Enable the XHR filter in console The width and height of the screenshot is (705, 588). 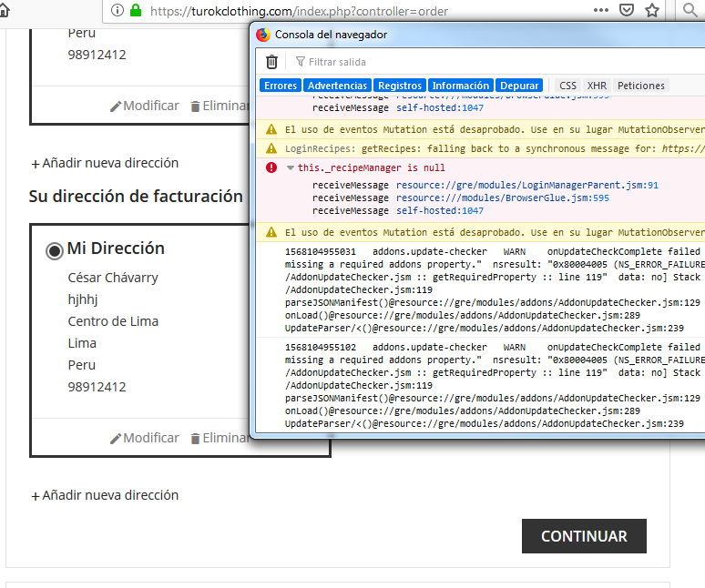(597, 86)
